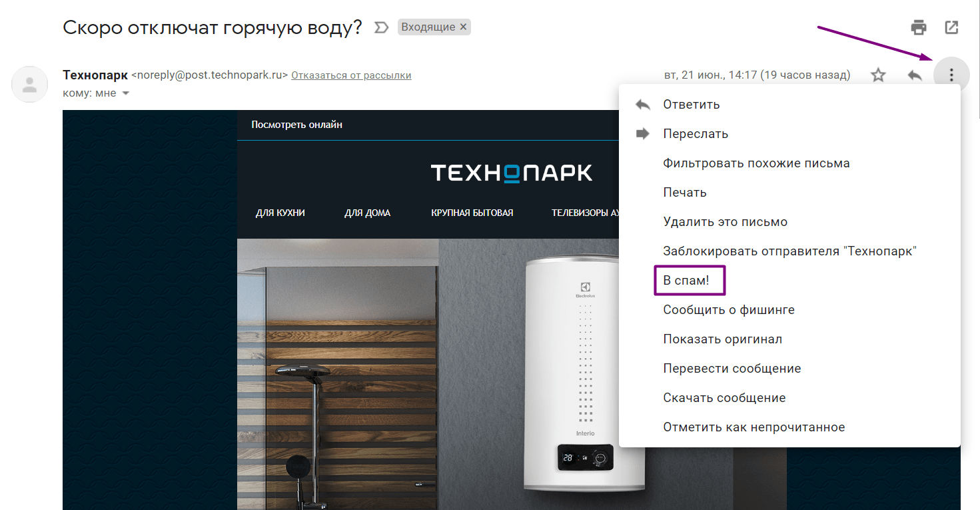The height and width of the screenshot is (510, 980).
Task: Click the reply arrow icon in header
Action: [x=915, y=75]
